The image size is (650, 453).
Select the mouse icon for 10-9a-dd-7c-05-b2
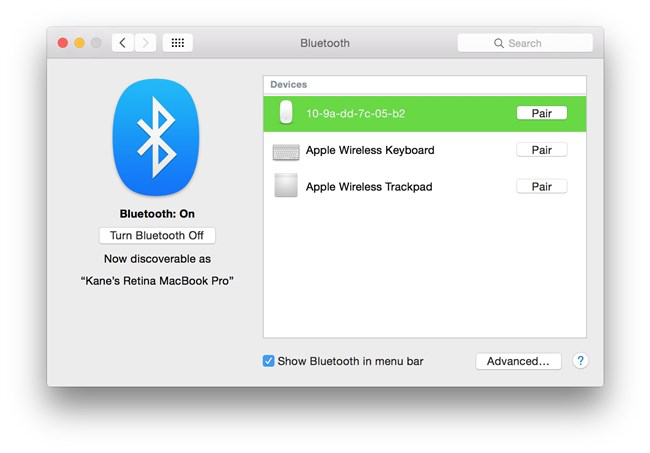286,112
